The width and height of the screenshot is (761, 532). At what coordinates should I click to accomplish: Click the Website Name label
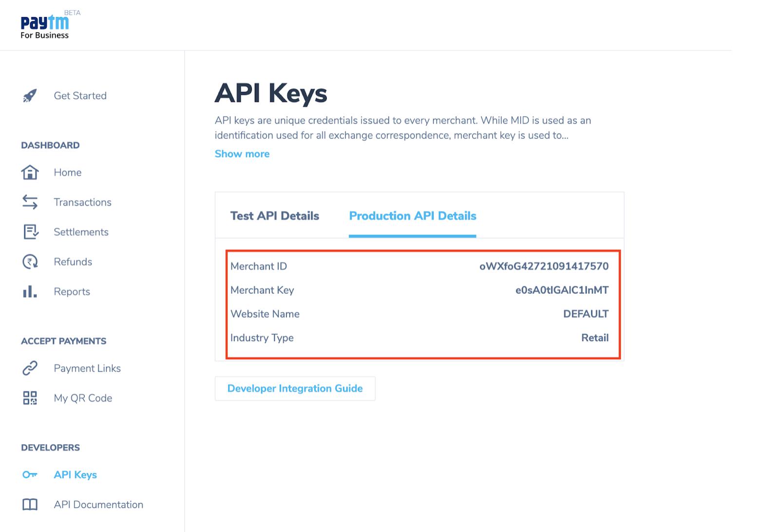point(265,314)
